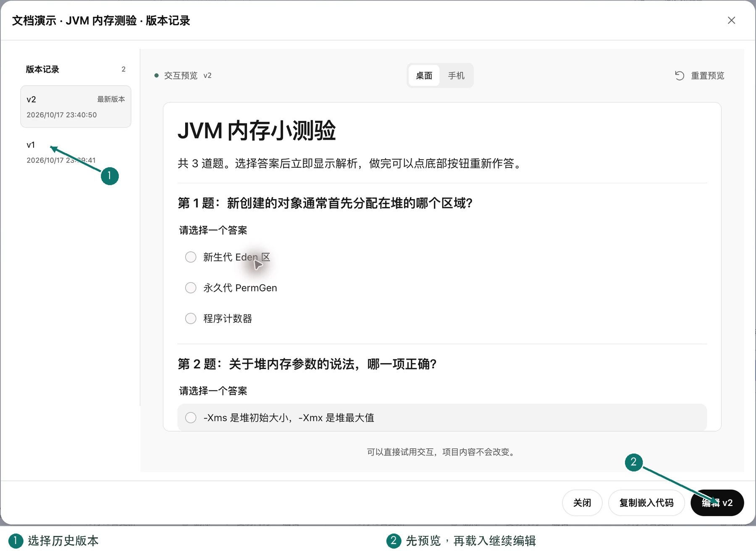Click the 第 2 题 question text
Image resolution: width=756 pixels, height=558 pixels.
(307, 364)
